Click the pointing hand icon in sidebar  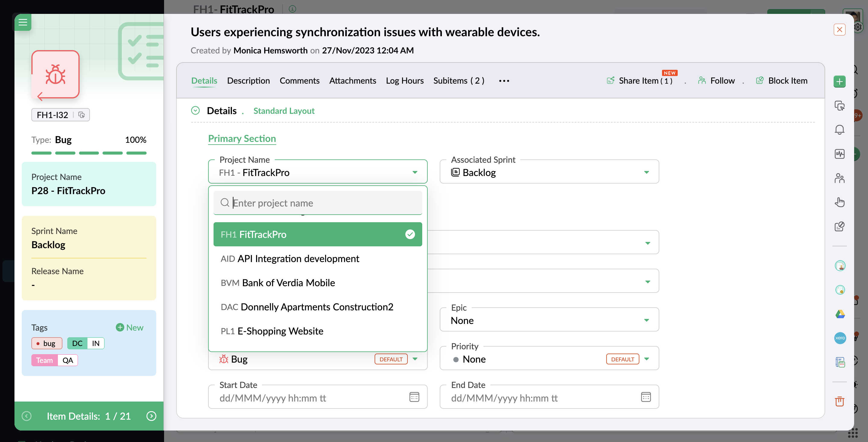click(x=839, y=202)
